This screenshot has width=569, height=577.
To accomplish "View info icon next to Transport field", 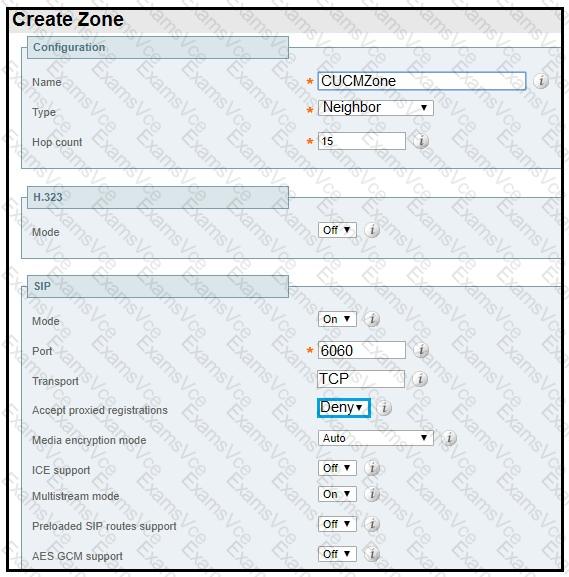I will coord(420,379).
